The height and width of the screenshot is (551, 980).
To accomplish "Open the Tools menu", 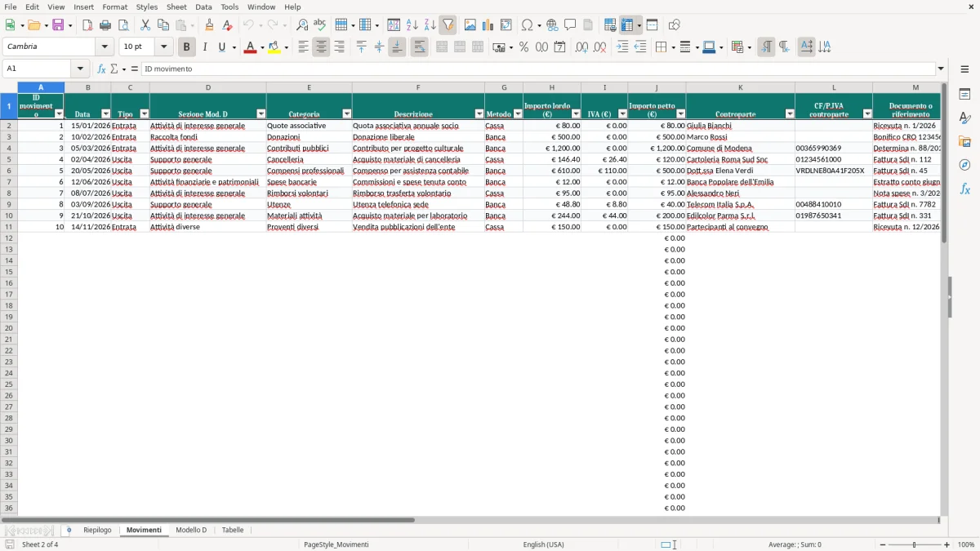I will [x=229, y=7].
